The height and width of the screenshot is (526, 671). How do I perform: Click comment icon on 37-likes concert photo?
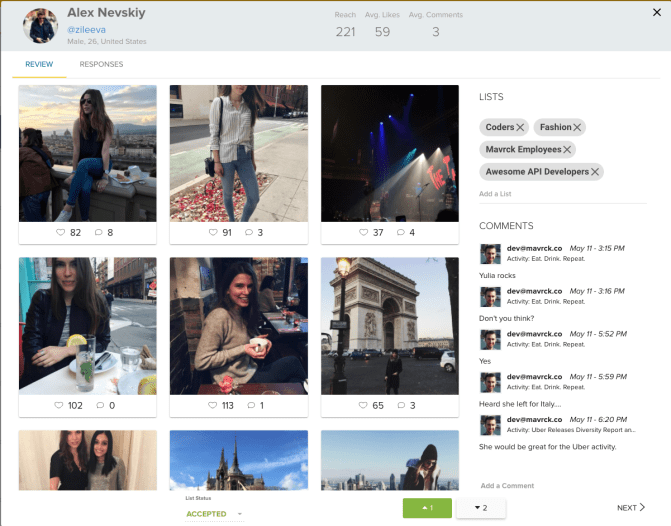(x=401, y=232)
